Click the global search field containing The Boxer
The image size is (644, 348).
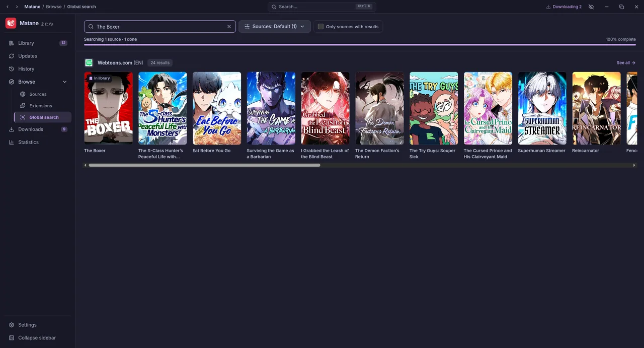[x=160, y=27]
